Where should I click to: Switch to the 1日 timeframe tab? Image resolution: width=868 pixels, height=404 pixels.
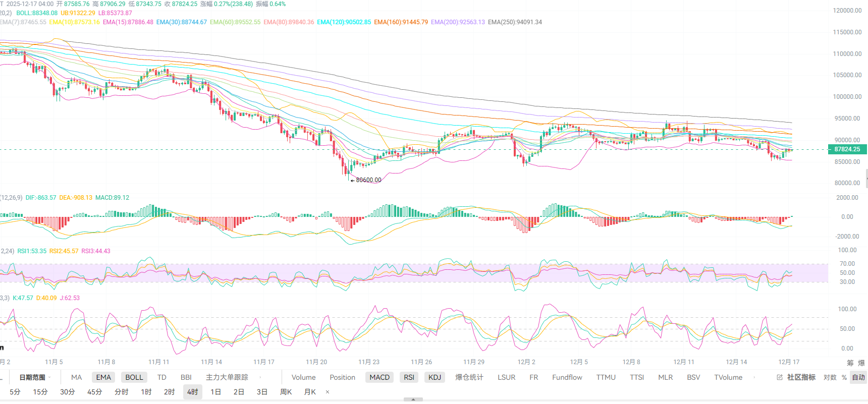pyautogui.click(x=215, y=392)
